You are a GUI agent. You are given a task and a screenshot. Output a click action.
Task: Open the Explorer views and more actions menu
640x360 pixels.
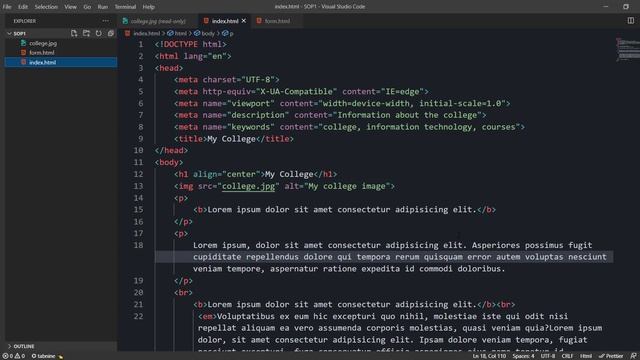[105, 21]
